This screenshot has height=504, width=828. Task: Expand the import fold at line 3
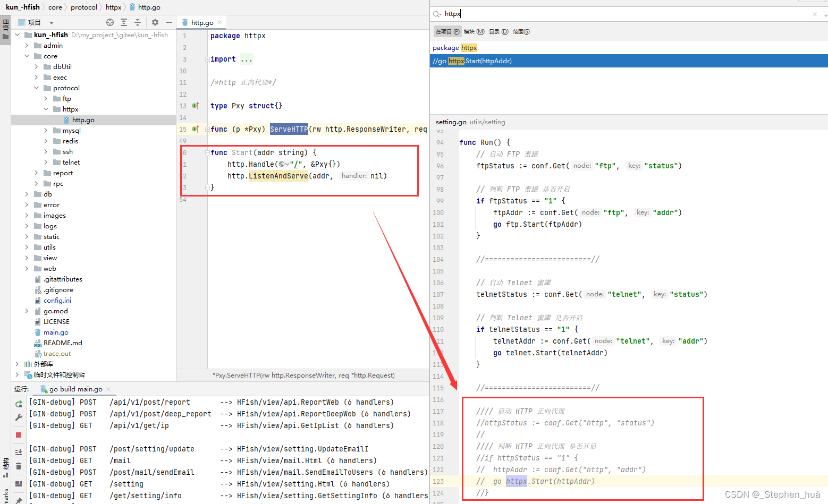pyautogui.click(x=207, y=59)
